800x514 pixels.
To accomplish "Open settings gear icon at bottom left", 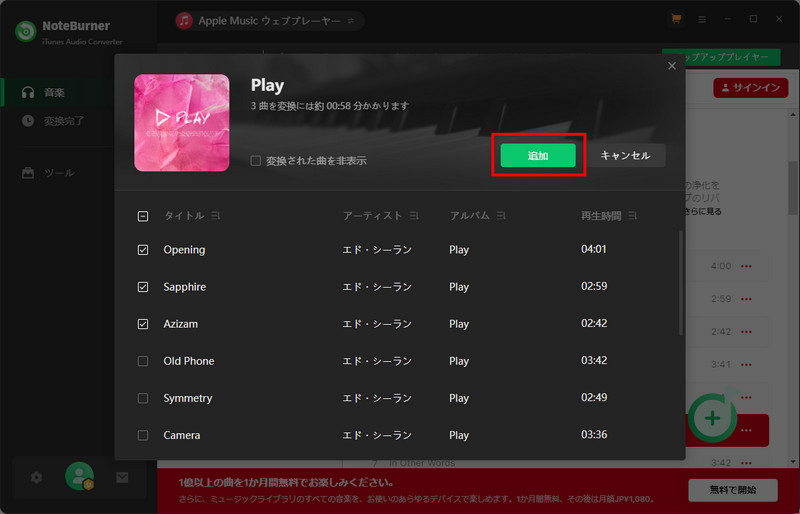I will point(36,477).
